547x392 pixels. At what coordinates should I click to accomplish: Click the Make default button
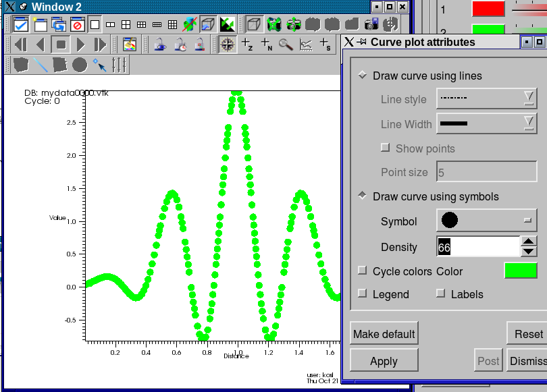point(384,334)
